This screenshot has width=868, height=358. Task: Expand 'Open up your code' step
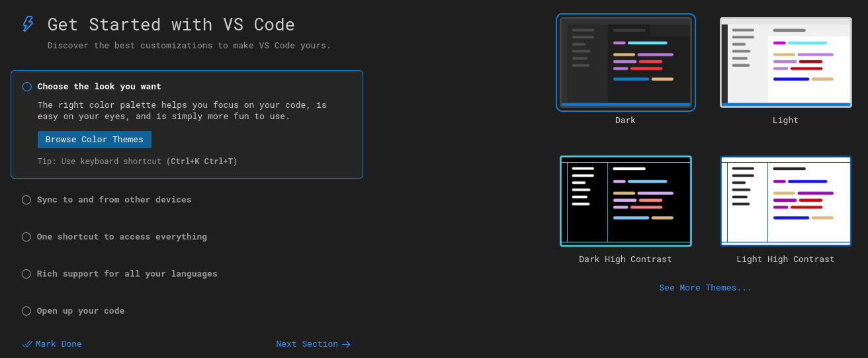coord(81,311)
